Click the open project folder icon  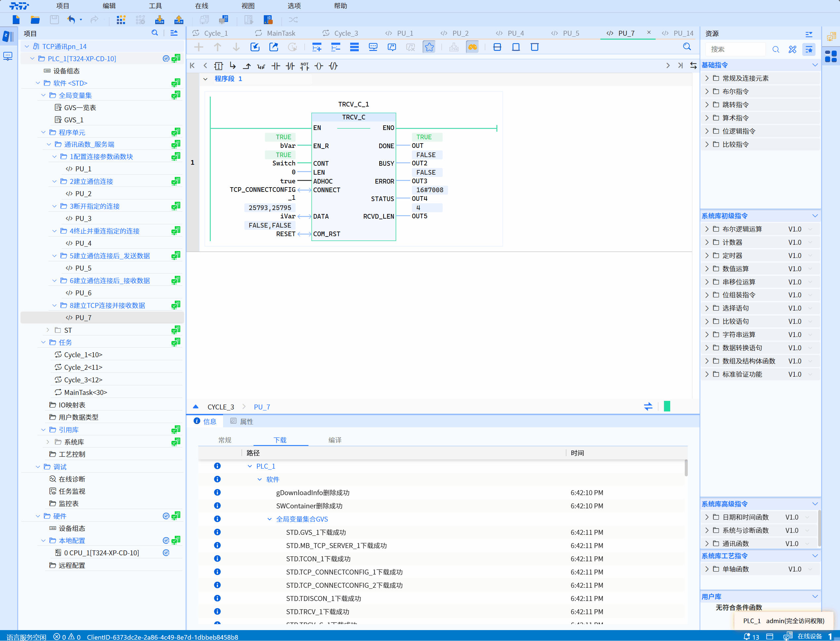35,20
